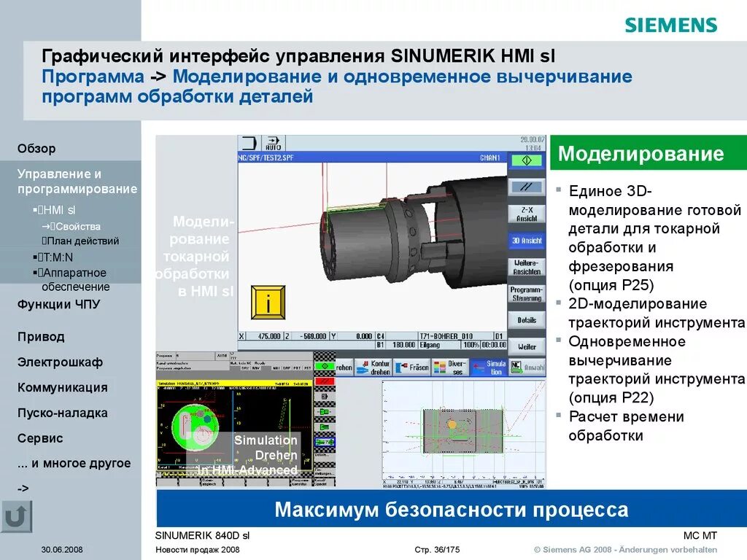Screen dimensions: 747x560
Task: Click the yellow info i button
Action: tap(268, 303)
